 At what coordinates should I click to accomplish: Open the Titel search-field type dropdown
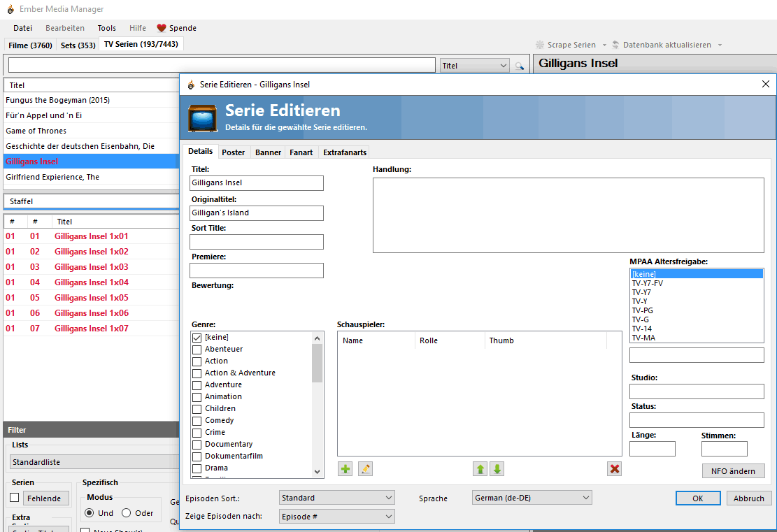475,66
